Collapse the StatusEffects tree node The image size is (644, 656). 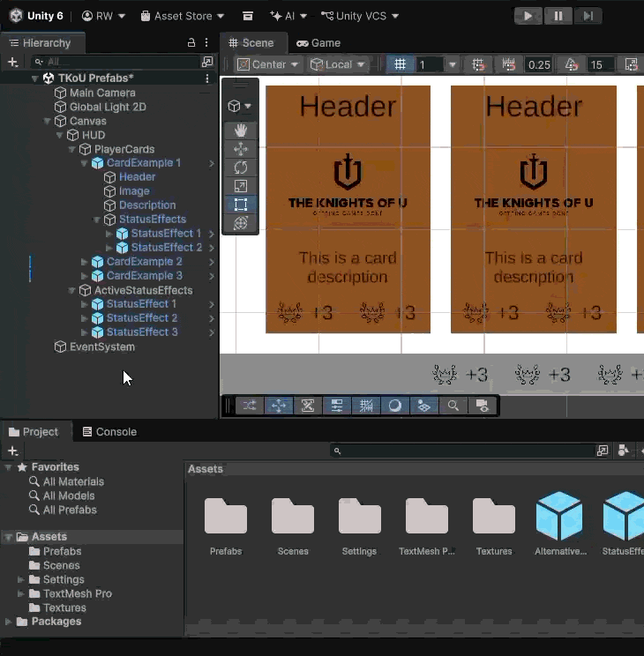[97, 220]
